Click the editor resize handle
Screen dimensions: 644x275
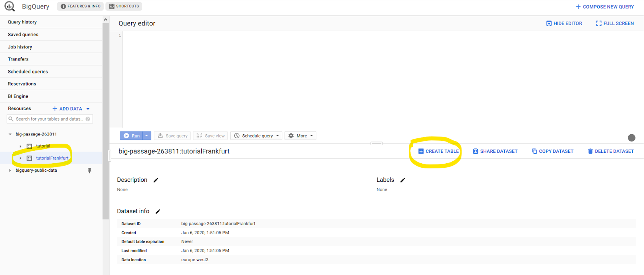[377, 143]
